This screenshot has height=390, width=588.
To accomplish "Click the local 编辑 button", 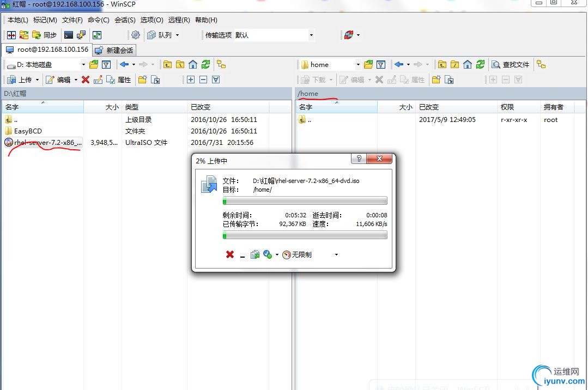I will (x=58, y=80).
